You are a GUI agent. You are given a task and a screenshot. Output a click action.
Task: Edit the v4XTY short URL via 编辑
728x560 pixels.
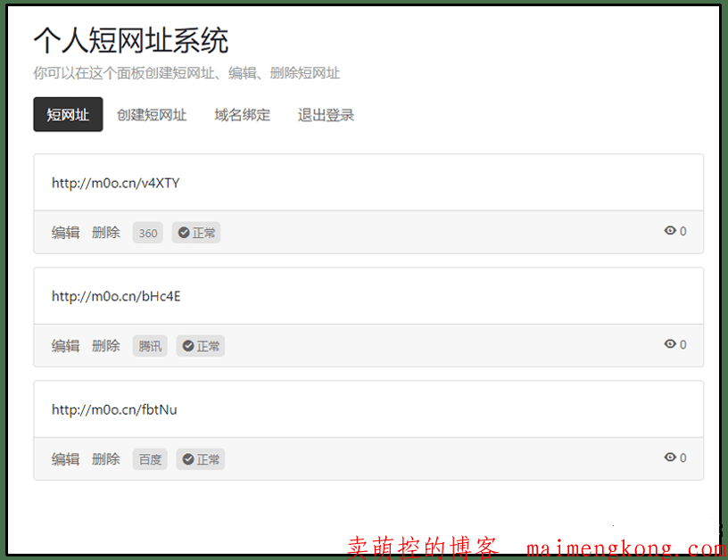65,233
